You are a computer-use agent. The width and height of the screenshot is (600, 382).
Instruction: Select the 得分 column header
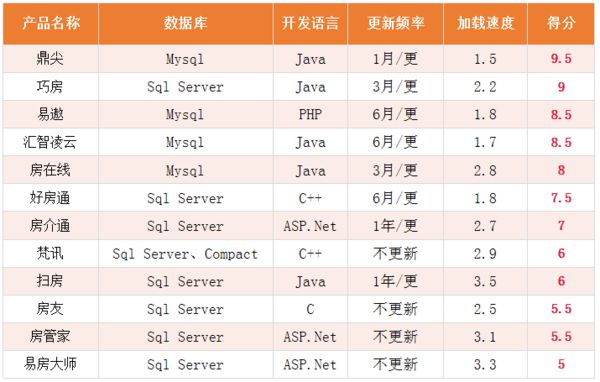pos(561,23)
